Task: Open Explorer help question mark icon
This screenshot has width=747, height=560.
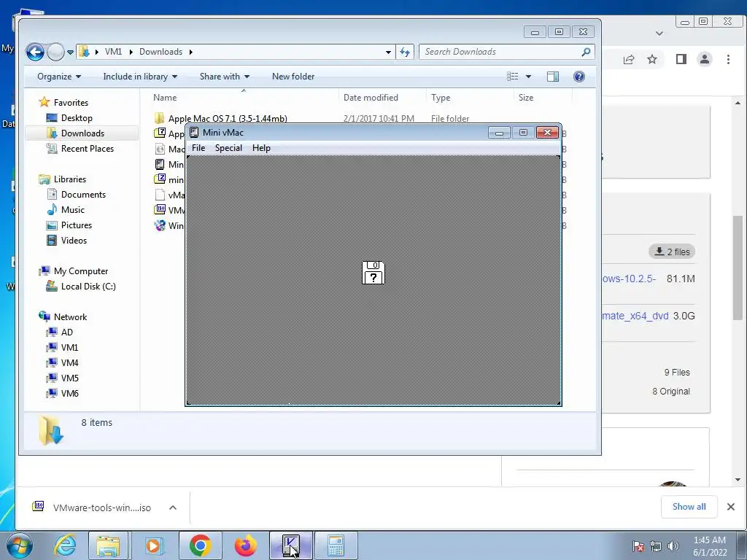Action: [x=578, y=76]
